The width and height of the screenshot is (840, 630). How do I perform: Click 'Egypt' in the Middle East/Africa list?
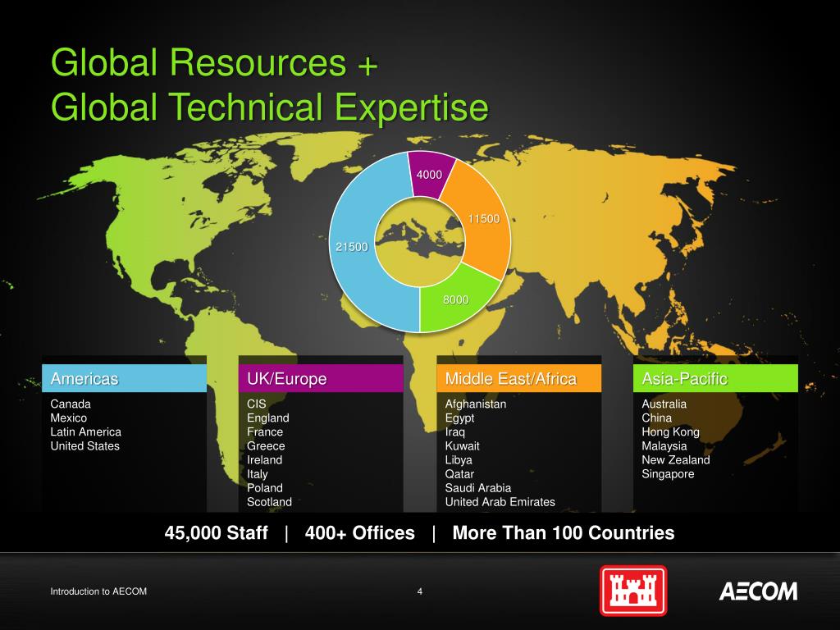coord(459,418)
